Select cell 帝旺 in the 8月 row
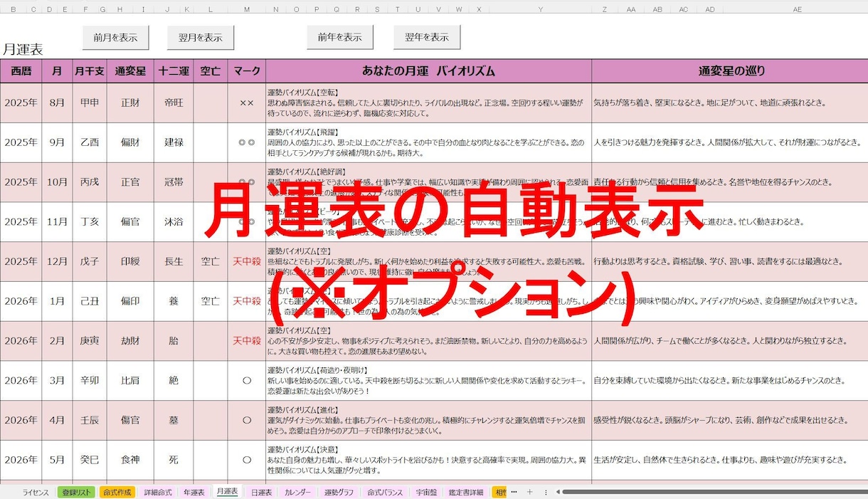This screenshot has height=499, width=868. 174,103
